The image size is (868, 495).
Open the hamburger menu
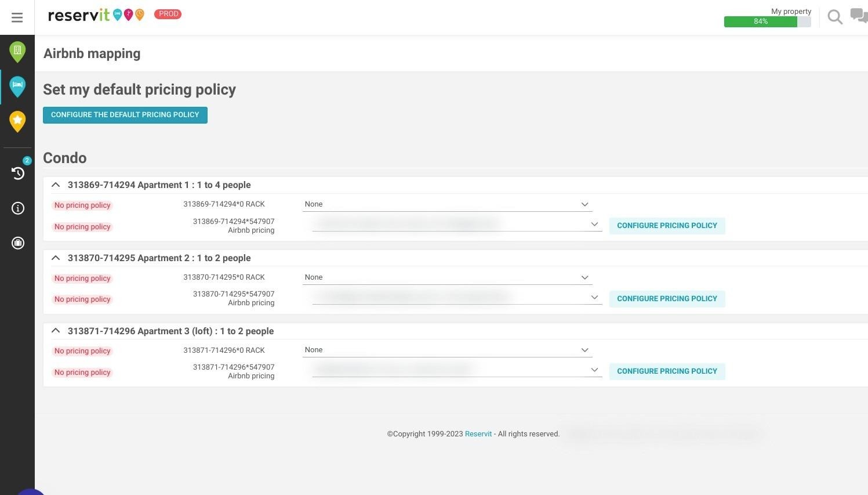point(17,17)
